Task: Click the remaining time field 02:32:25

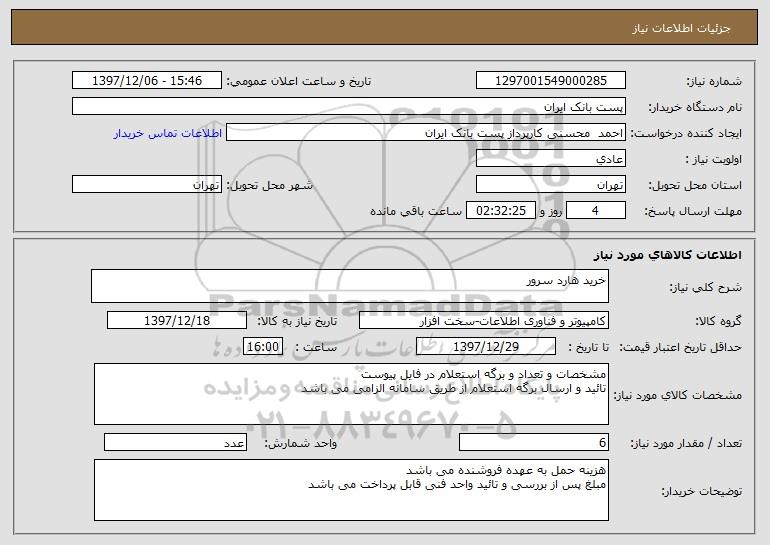Action: pos(500,210)
